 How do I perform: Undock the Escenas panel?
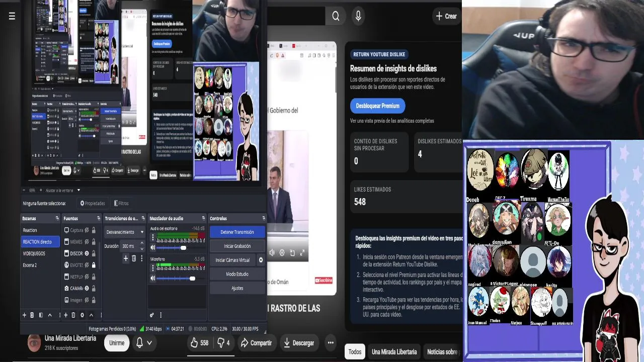57,219
